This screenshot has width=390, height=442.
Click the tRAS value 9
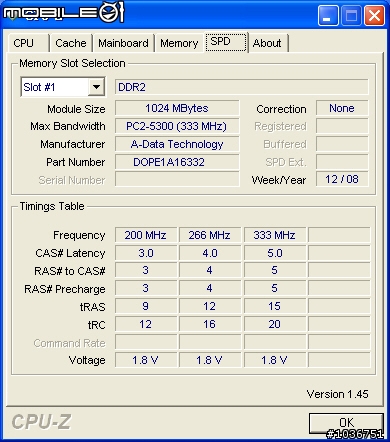(x=146, y=306)
